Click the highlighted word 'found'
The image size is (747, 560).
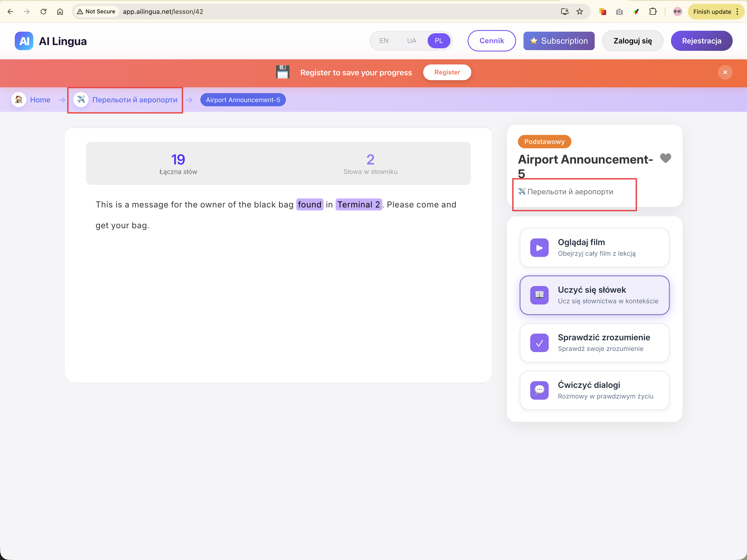click(x=309, y=204)
